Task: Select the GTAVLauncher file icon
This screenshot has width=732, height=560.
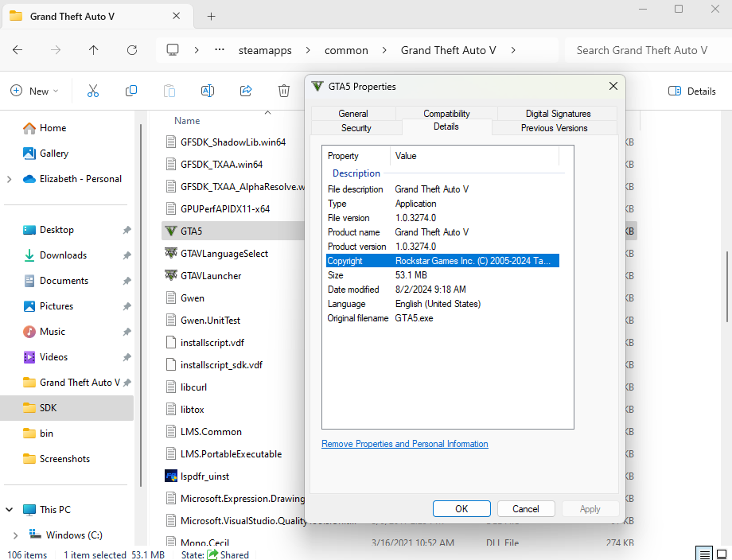Action: click(x=171, y=276)
